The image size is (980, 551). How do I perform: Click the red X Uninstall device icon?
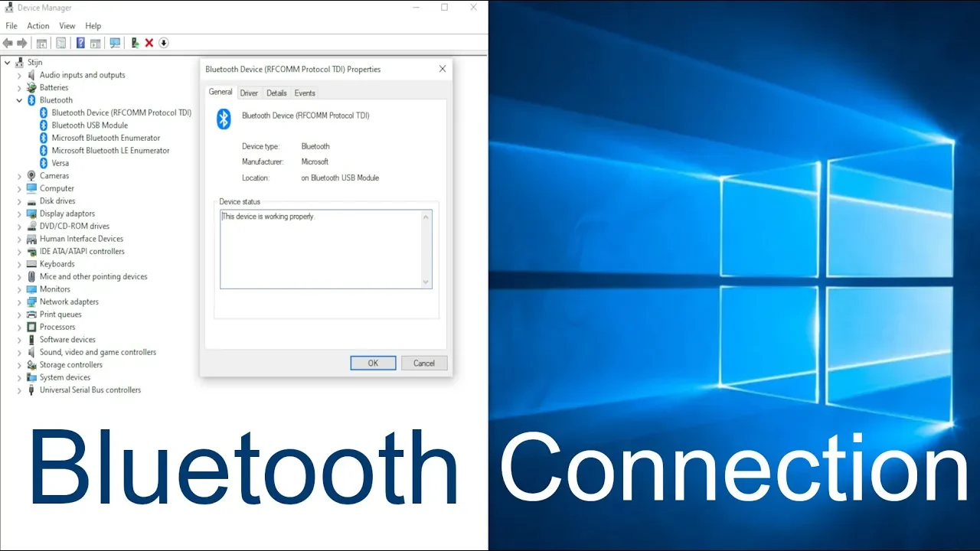coord(149,43)
